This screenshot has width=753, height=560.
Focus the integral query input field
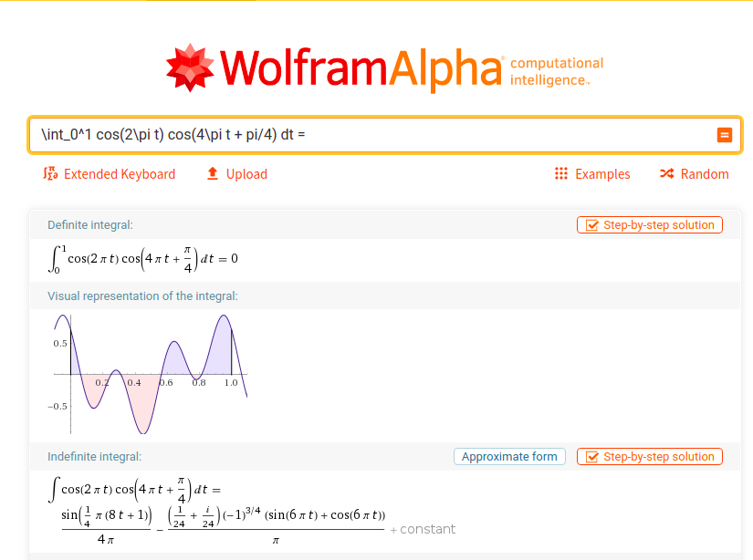click(x=365, y=135)
